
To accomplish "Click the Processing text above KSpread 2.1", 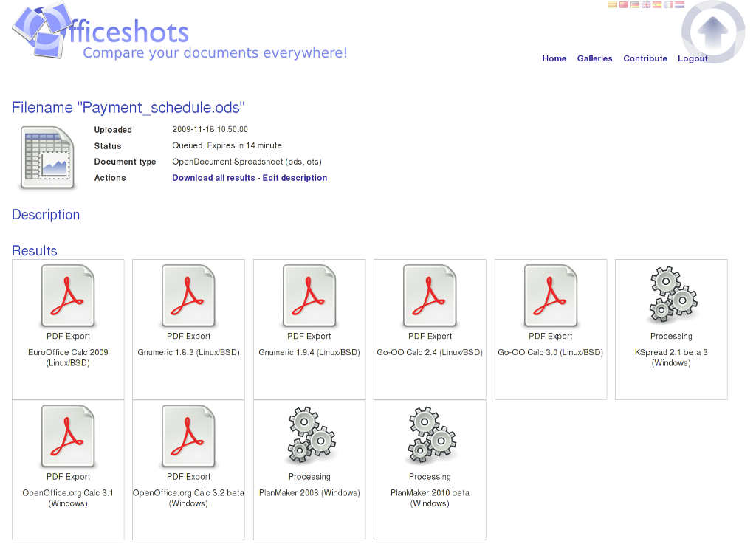I will pos(671,336).
